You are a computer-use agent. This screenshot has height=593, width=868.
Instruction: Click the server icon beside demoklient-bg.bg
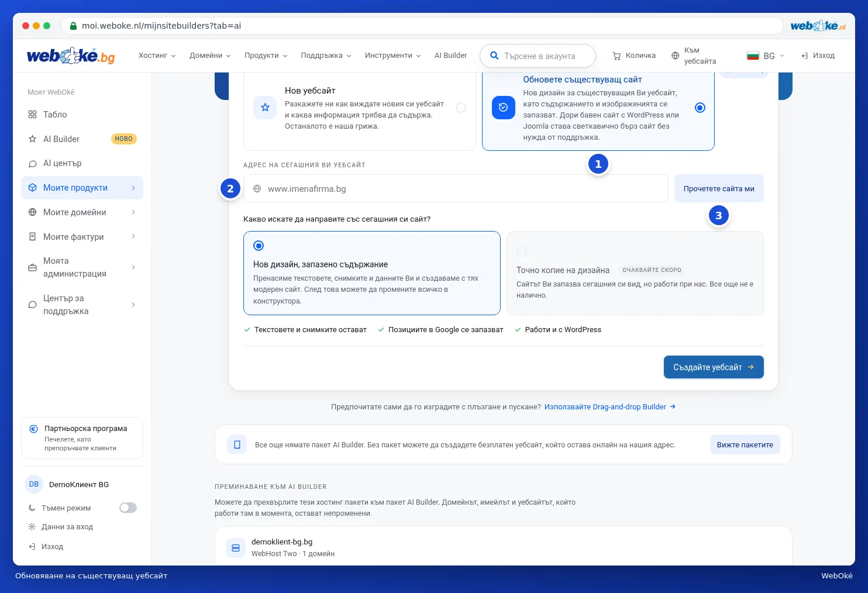coord(236,548)
